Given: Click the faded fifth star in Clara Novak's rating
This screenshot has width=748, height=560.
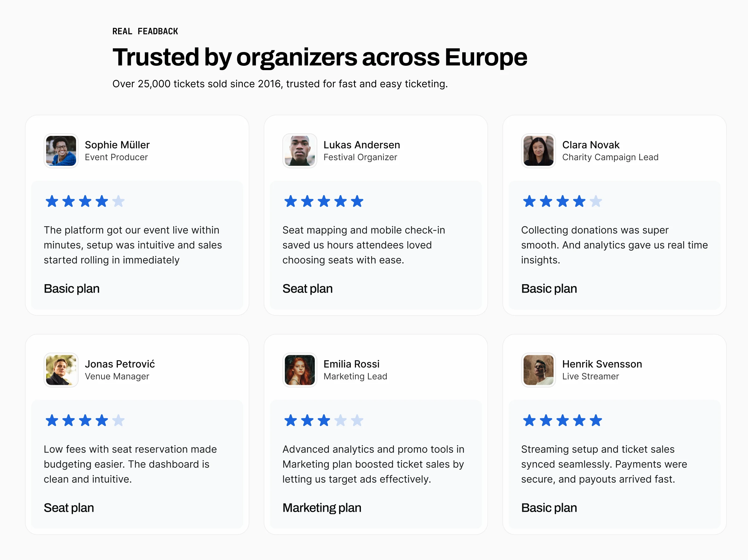Looking at the screenshot, I should coord(596,201).
